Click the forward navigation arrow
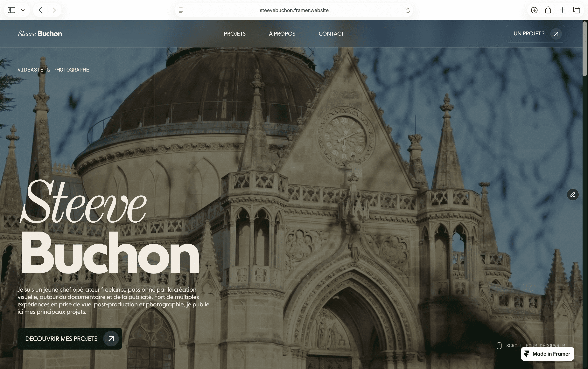The height and width of the screenshot is (369, 588). tap(54, 10)
